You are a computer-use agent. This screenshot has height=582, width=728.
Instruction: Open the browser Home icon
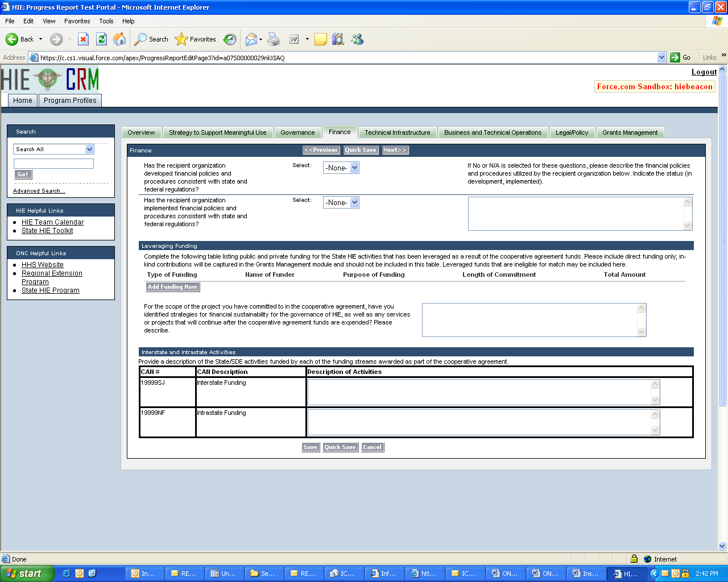click(x=119, y=39)
